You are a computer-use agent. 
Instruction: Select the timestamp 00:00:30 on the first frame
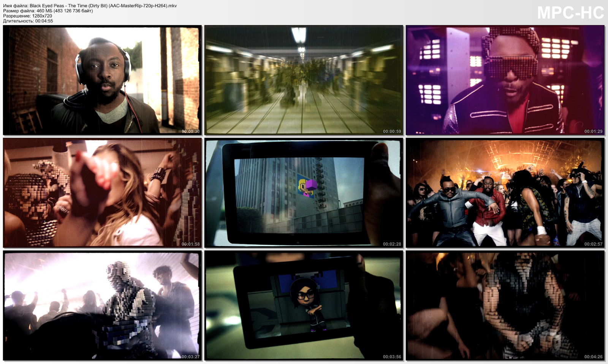[190, 130]
